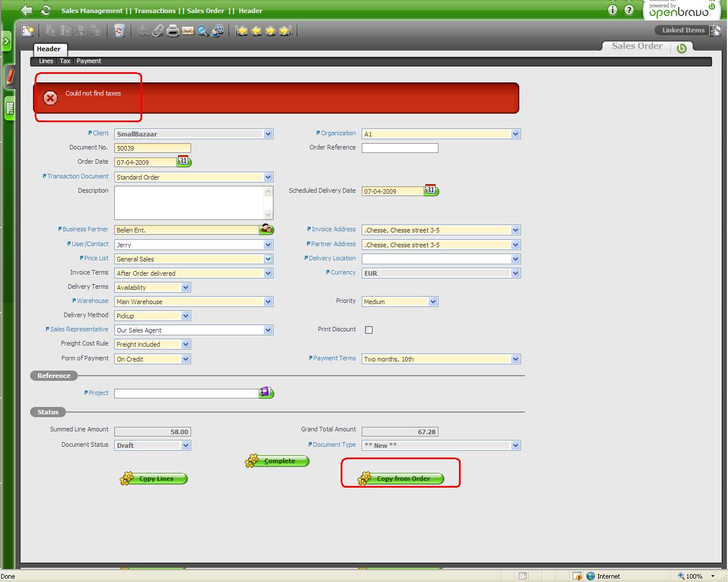Print the sales order using printer icon

[173, 31]
